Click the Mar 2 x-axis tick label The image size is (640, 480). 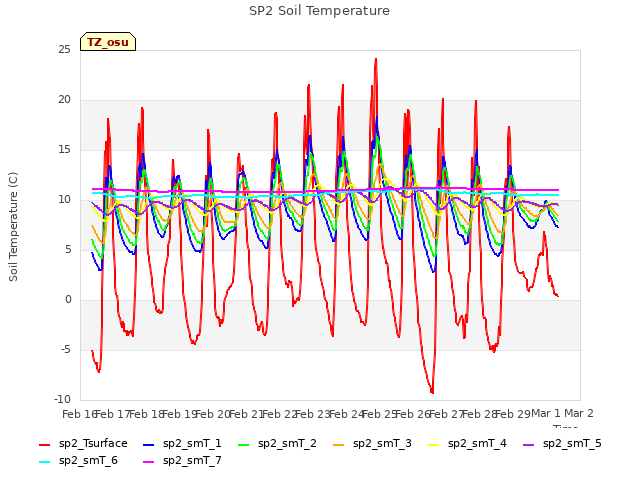pyautogui.click(x=579, y=413)
